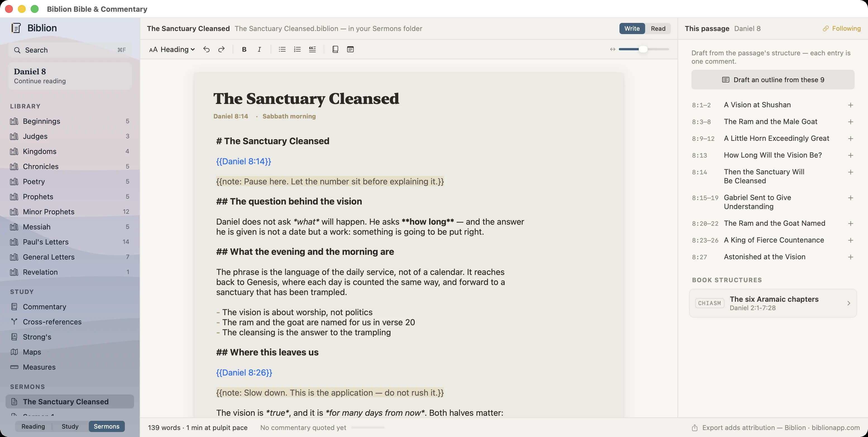
Task: Click the Biblion logo icon
Action: coord(16,28)
